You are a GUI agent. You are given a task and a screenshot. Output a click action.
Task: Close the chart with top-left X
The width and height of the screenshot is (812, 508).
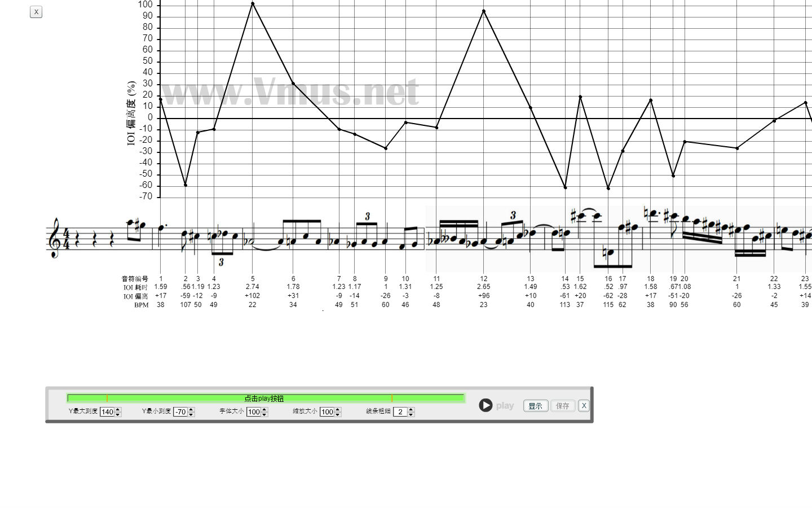[x=36, y=12]
